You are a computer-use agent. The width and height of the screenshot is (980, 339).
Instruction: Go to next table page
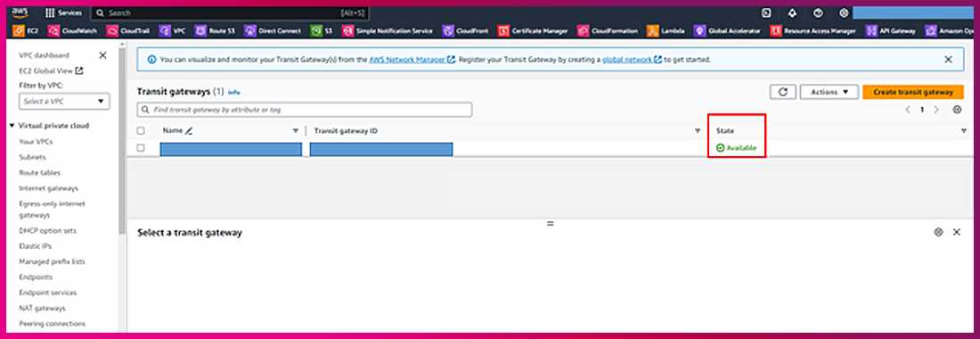coord(935,110)
